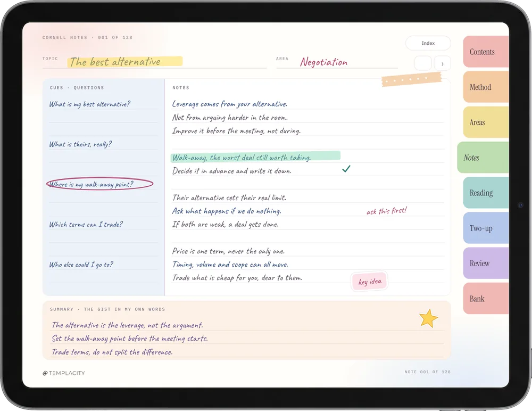
Task: Go to the Review tab
Action: point(486,263)
